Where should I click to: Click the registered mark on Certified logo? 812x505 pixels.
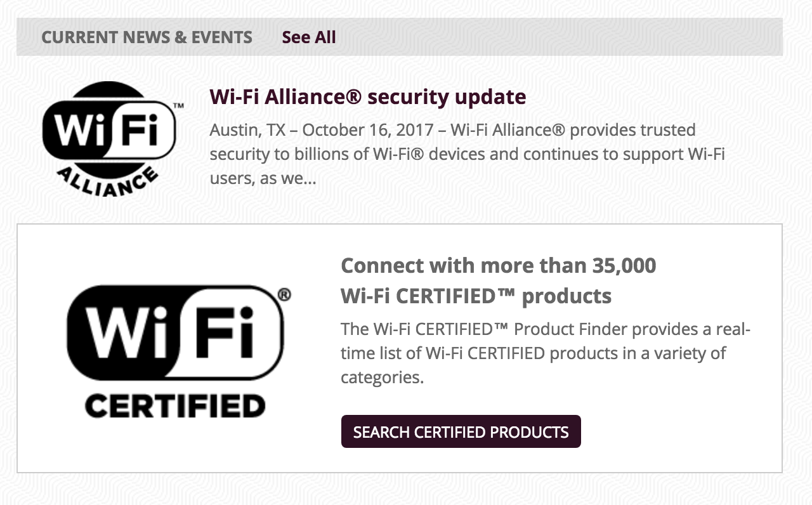coord(284,295)
